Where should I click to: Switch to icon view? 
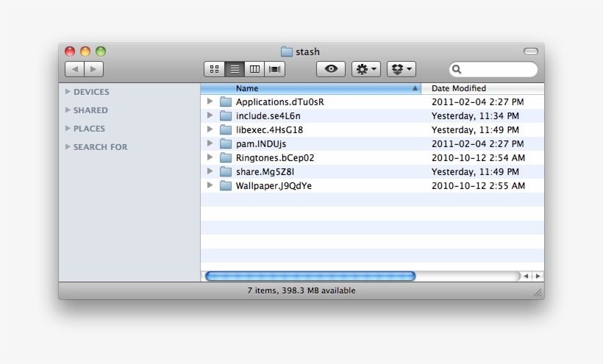[x=214, y=69]
